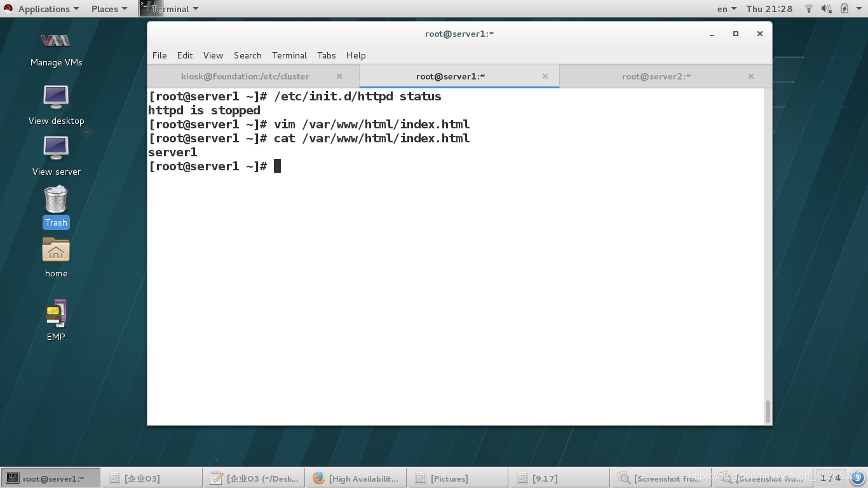
Task: Open Terminal app menu in top bar
Action: point(170,9)
